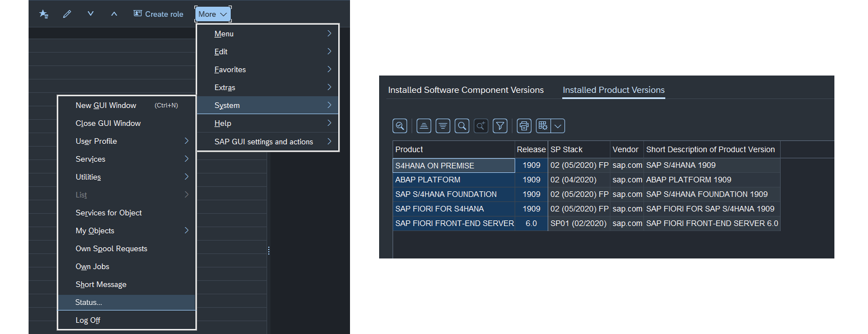Screen dimensions: 868x334
Task: Sort products in ascending order
Action: 423,125
